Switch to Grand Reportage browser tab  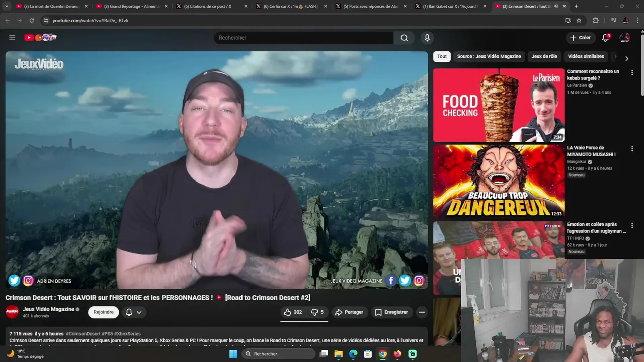coord(132,6)
